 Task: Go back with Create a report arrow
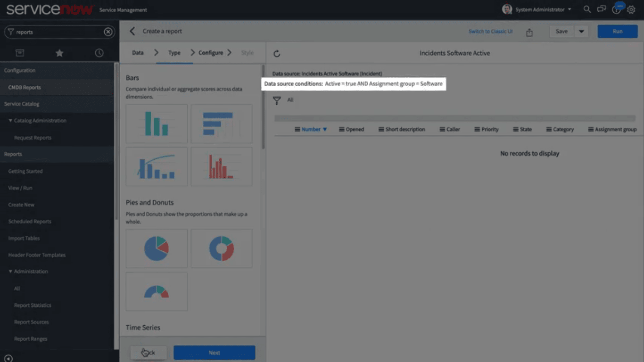(132, 31)
